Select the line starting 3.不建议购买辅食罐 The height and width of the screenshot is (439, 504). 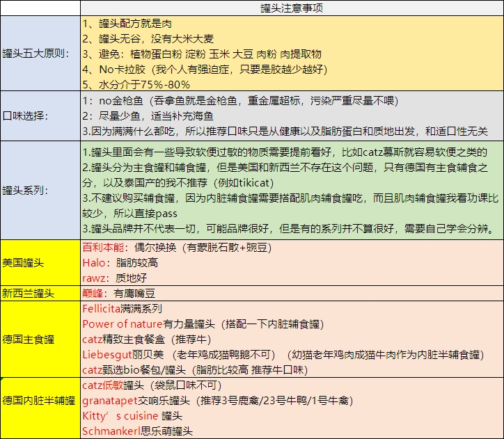tap(290, 198)
